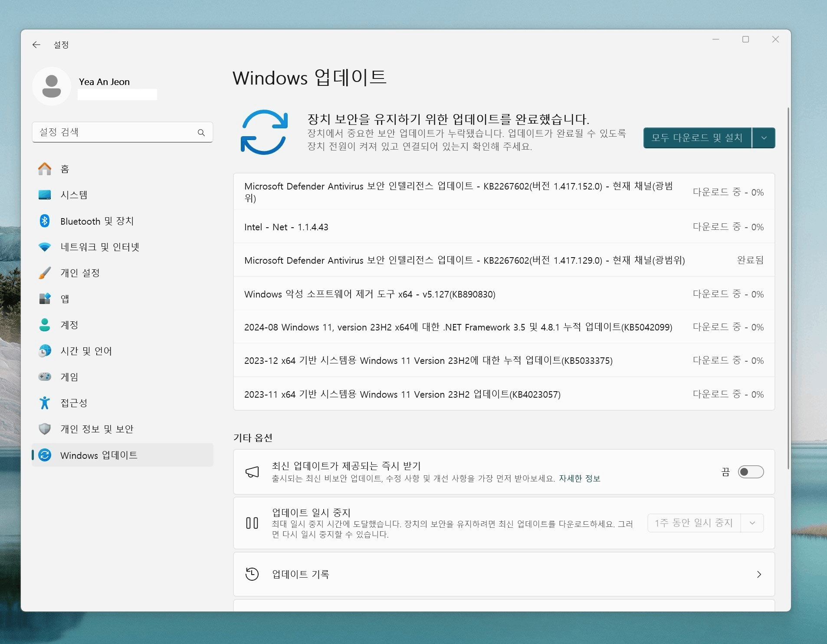The height and width of the screenshot is (644, 827).
Task: Expand the arrow next to 모두 다운로드 및 설치
Action: point(764,138)
